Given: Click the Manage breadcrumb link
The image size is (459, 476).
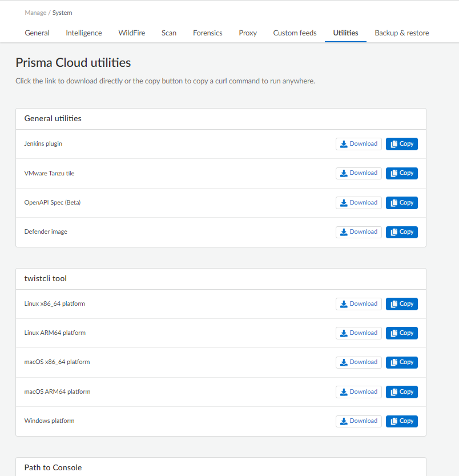Looking at the screenshot, I should (35, 13).
